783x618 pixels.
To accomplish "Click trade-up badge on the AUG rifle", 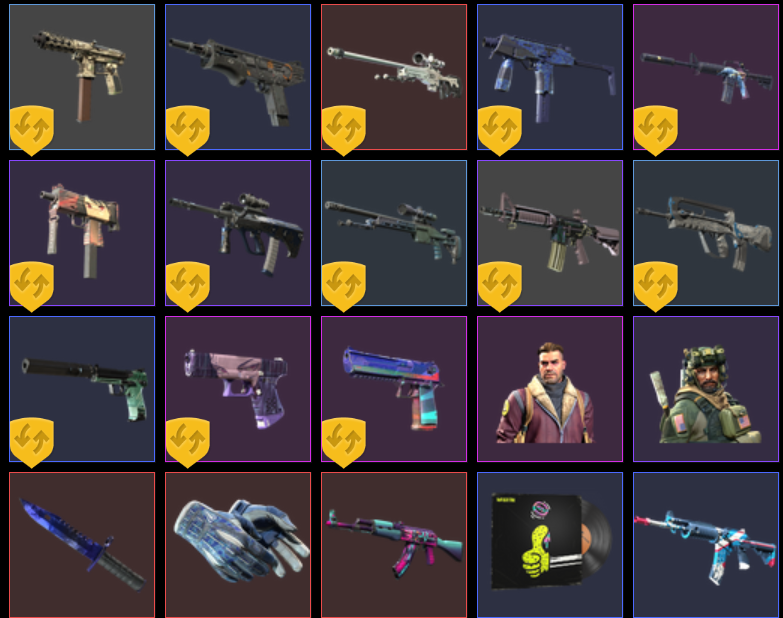I will click(188, 287).
